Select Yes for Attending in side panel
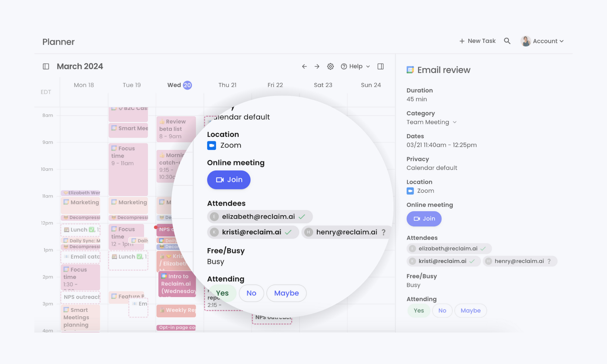The width and height of the screenshot is (607, 364). point(419,311)
